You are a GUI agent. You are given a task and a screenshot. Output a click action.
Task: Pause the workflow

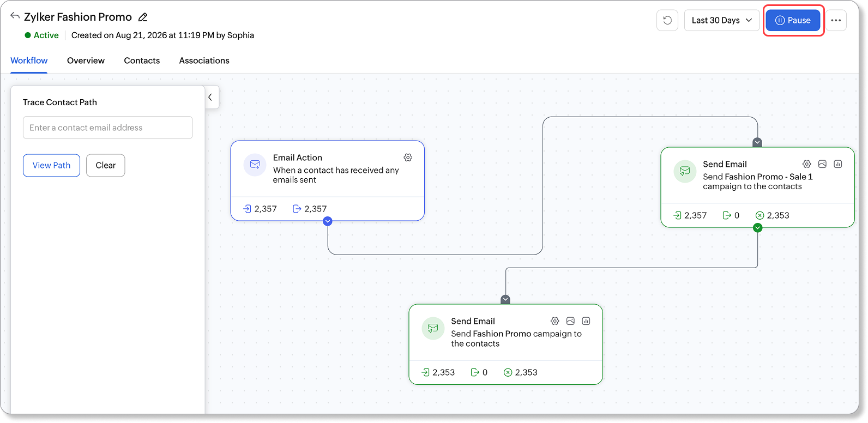tap(793, 20)
